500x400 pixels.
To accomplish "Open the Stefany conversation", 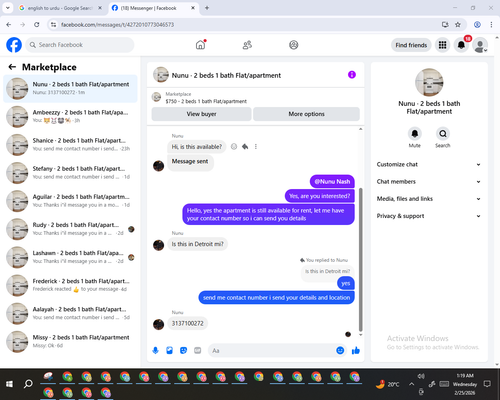I will (x=70, y=173).
